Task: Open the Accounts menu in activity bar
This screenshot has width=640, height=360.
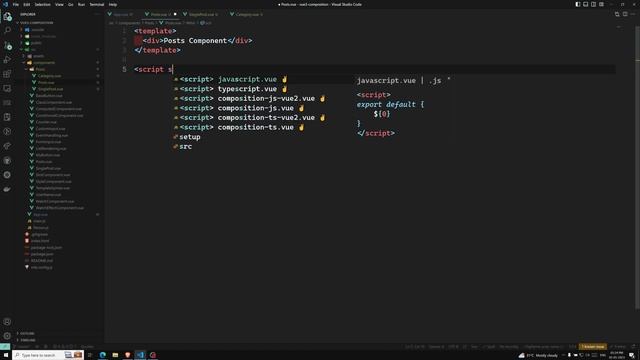Action: [7, 322]
